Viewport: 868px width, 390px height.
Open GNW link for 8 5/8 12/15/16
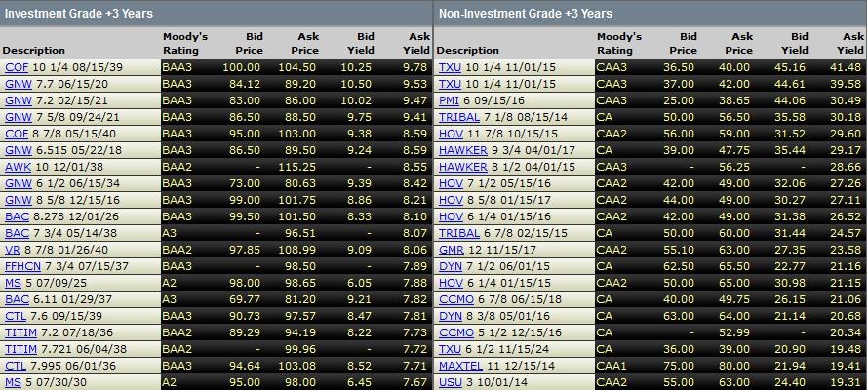click(x=18, y=200)
